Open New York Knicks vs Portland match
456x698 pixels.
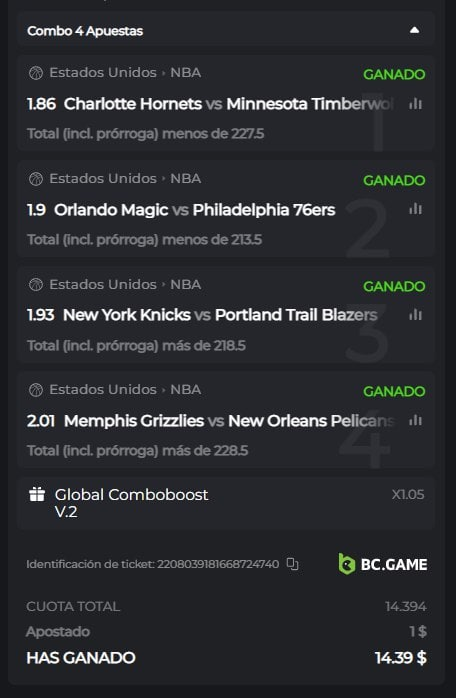coord(220,315)
